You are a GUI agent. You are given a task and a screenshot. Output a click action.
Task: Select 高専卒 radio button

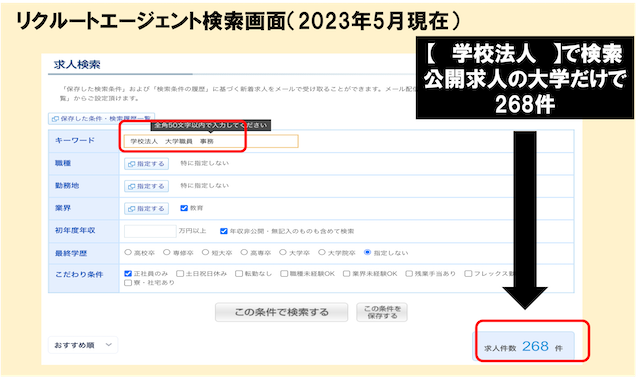point(244,253)
